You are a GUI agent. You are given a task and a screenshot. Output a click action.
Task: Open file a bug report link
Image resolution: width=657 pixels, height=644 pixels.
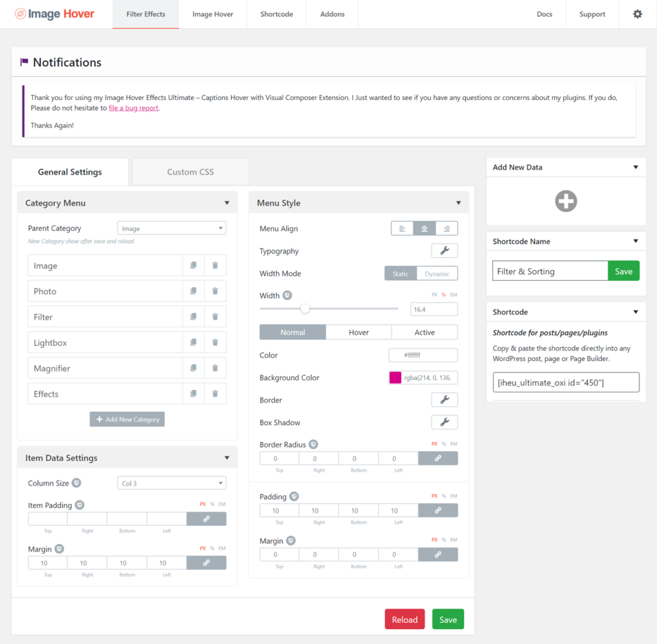133,108
